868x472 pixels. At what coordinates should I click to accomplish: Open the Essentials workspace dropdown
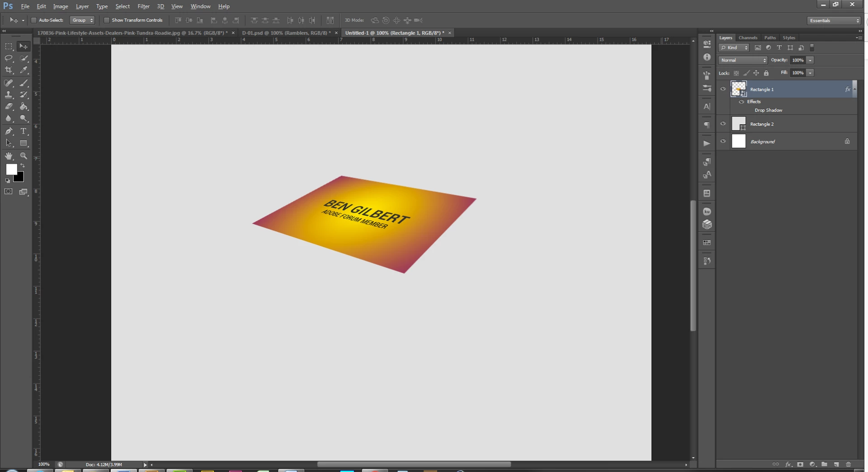point(834,21)
